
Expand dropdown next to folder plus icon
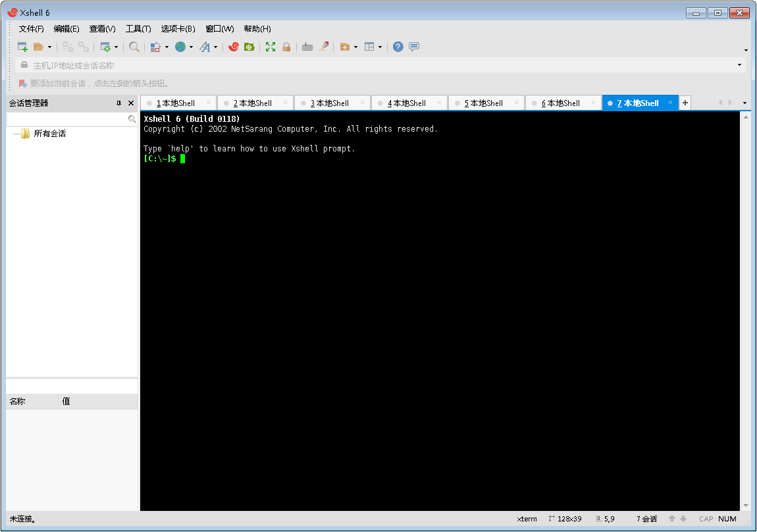pos(356,47)
